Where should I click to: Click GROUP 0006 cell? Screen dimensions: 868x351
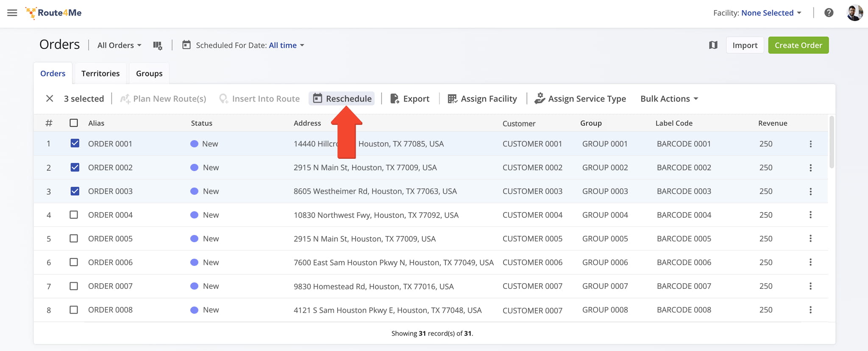click(605, 263)
